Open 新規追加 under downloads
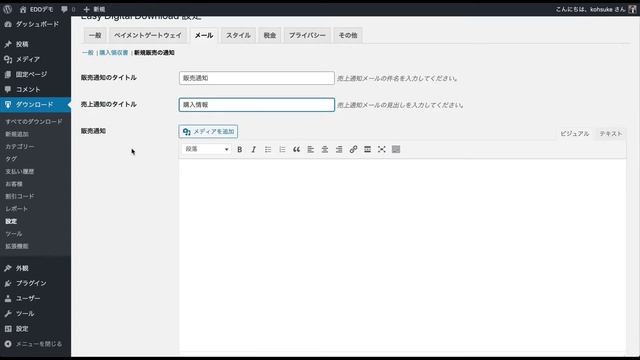This screenshot has width=640, height=360. [17, 134]
